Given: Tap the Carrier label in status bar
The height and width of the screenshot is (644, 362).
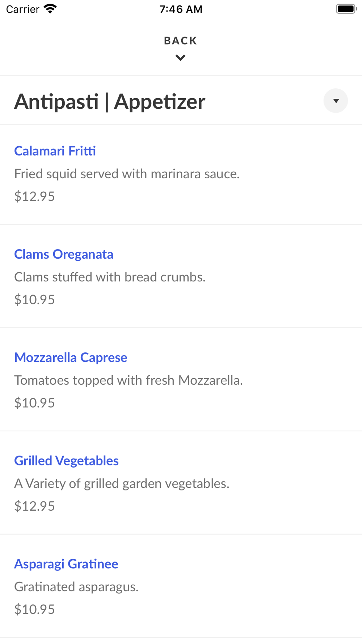Looking at the screenshot, I should click(x=22, y=9).
